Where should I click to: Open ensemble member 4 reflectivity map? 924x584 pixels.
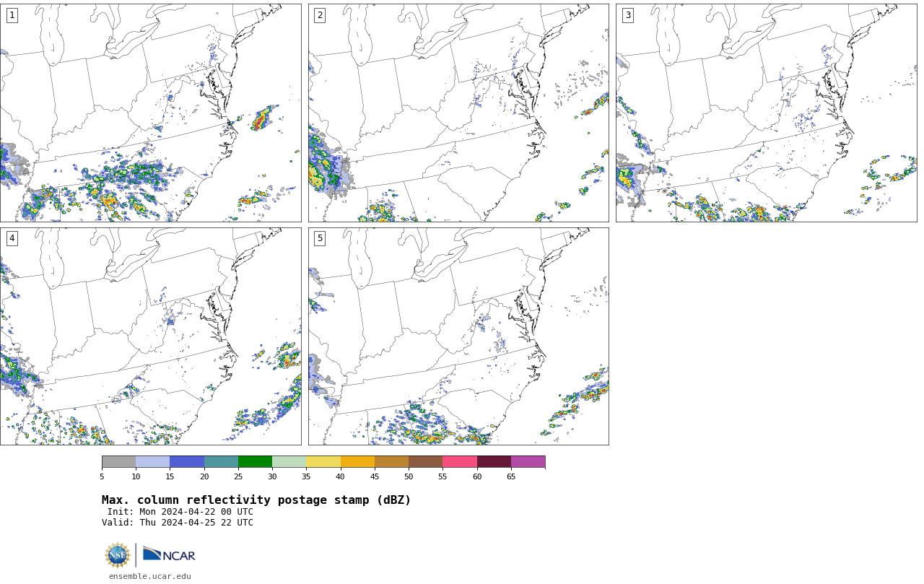click(150, 336)
